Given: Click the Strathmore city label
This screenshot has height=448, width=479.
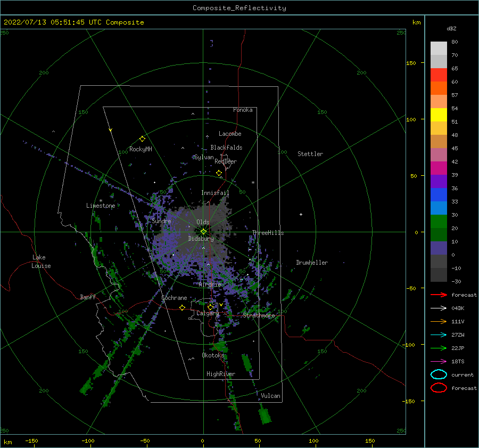Looking at the screenshot, I should [259, 315].
